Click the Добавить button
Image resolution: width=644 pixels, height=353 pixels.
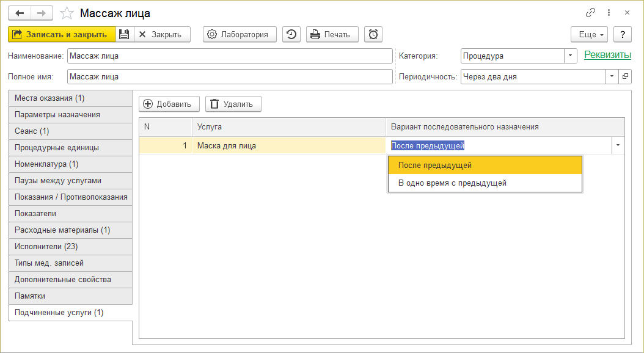pos(169,104)
